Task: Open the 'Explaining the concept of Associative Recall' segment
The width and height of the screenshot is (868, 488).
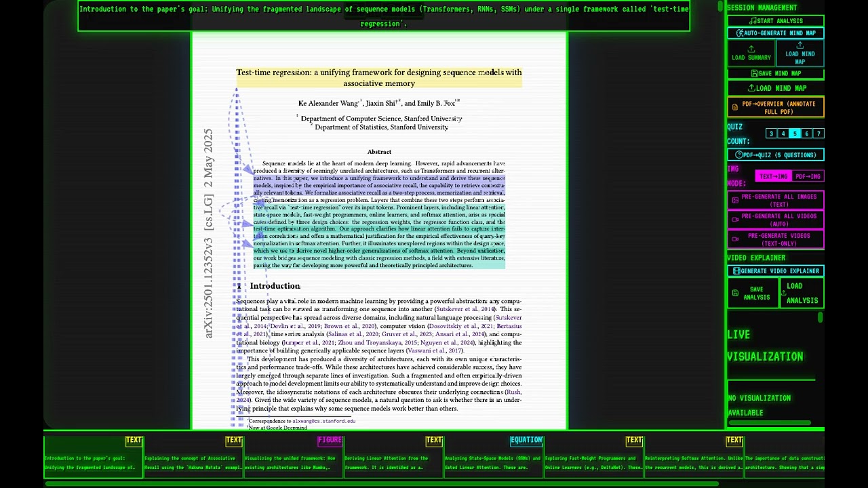Action: [194, 456]
